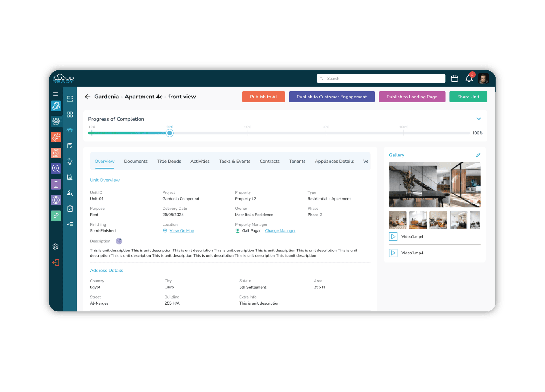545x392 pixels.
Task: Open the calendar icon in top bar
Action: click(454, 78)
